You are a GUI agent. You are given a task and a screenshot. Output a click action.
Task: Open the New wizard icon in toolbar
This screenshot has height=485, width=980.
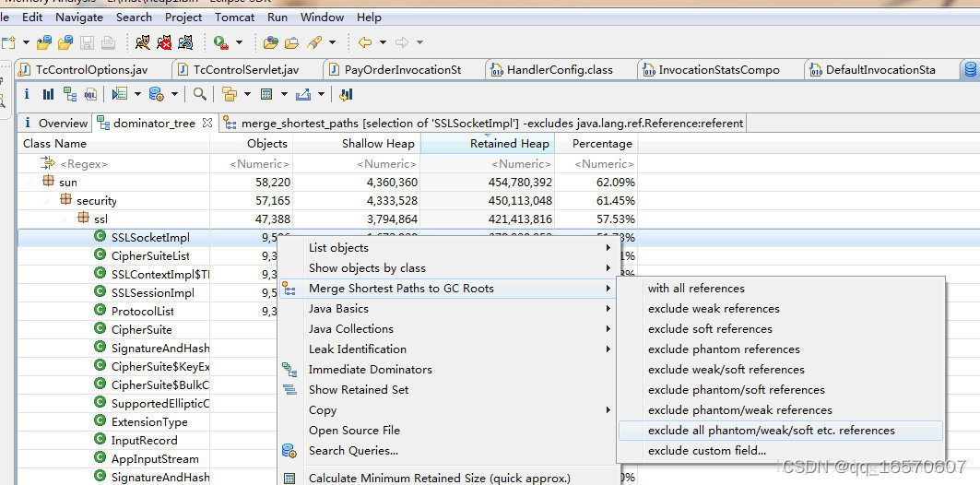(7, 42)
